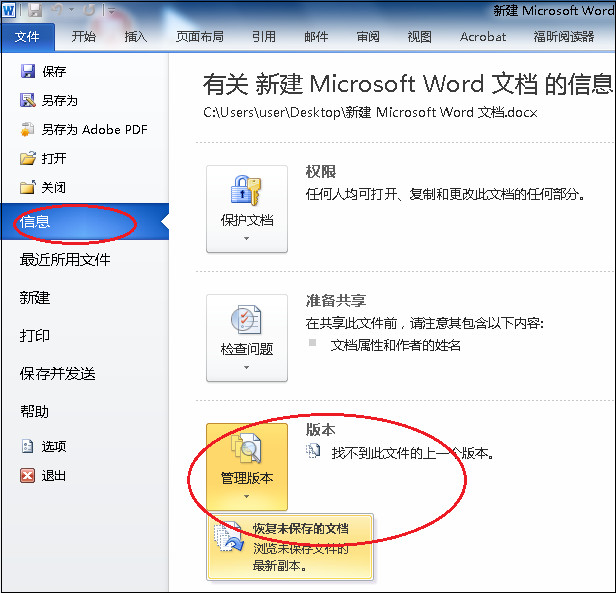Image resolution: width=616 pixels, height=593 pixels.
Task: Select 打开 menu entry
Action: tap(54, 158)
